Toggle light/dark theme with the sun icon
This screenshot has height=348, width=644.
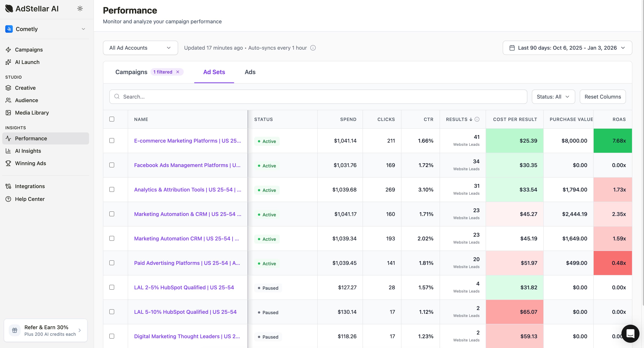tap(80, 8)
